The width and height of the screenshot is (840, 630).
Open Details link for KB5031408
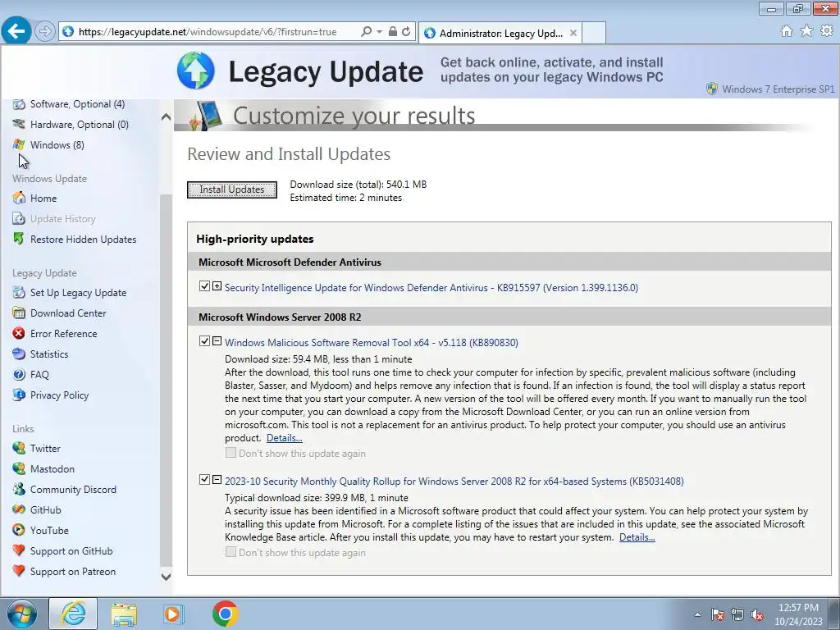click(x=637, y=537)
